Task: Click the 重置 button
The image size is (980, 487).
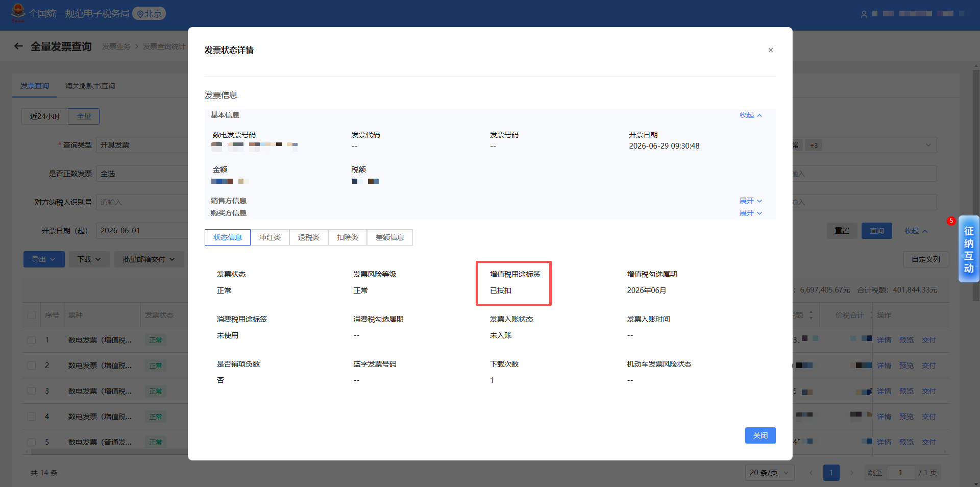Action: coord(842,231)
